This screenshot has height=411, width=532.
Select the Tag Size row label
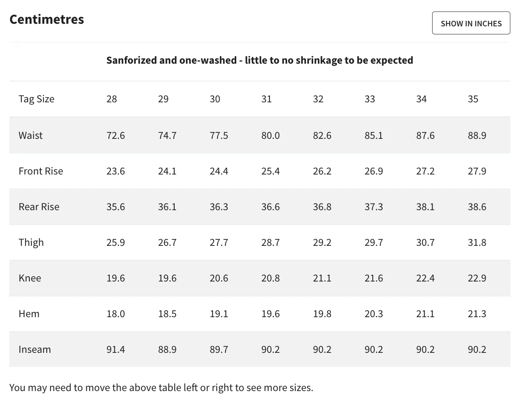pos(37,99)
